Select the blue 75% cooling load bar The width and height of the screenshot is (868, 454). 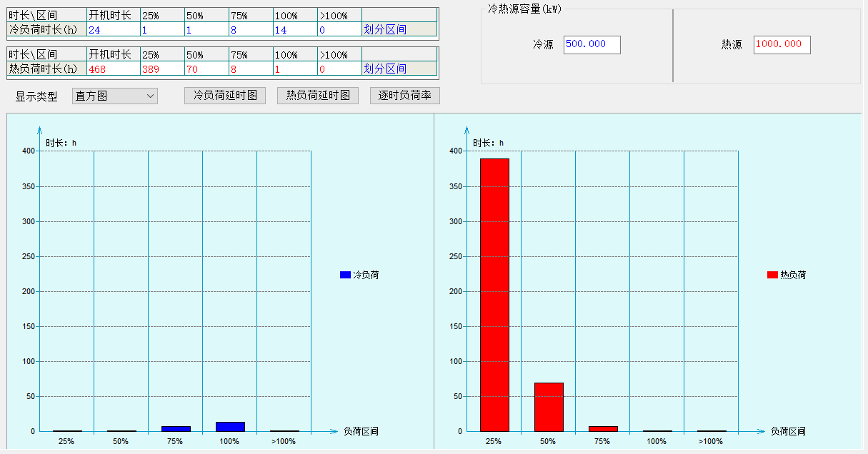coord(176,428)
